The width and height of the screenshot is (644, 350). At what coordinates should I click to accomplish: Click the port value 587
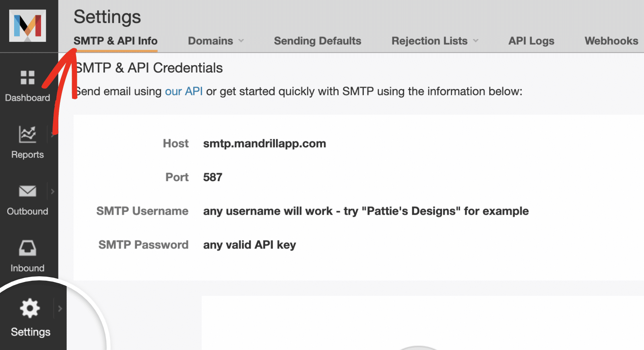click(x=213, y=177)
